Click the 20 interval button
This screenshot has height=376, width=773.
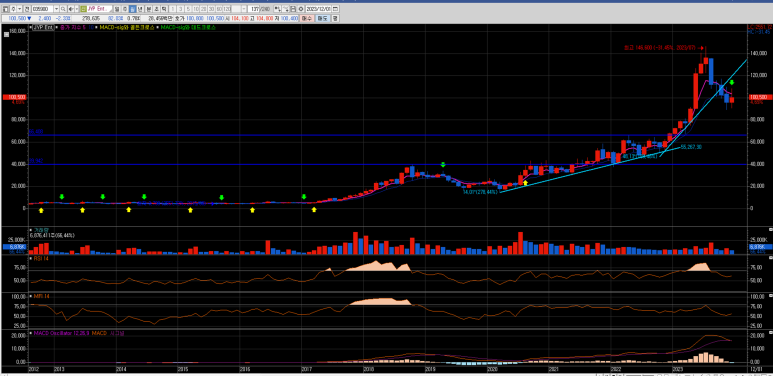pyautogui.click(x=204, y=9)
